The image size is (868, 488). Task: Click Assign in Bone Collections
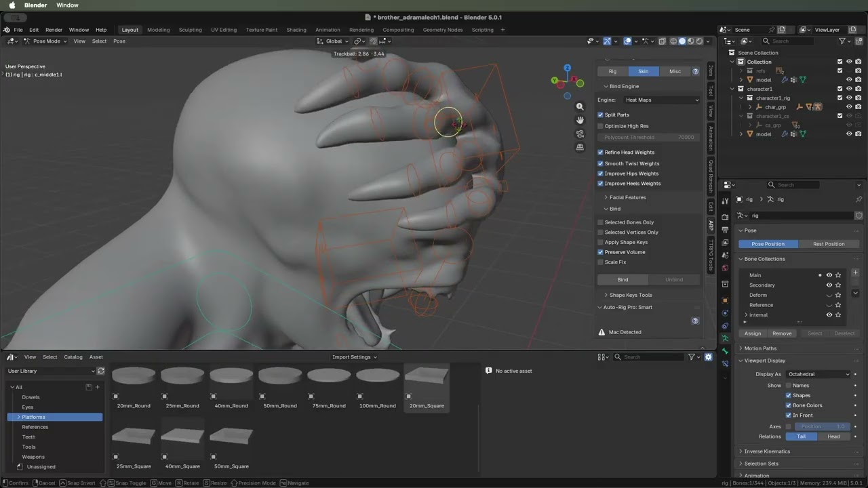(753, 333)
